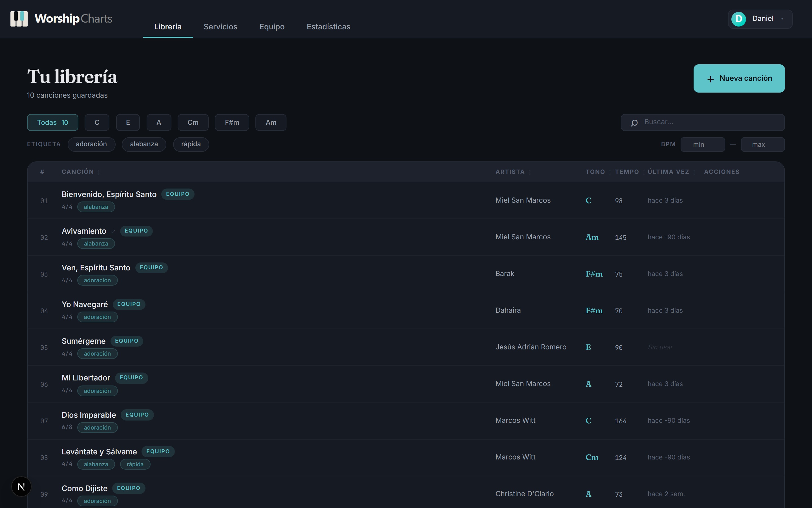Sort the table by Artista column

pos(513,172)
